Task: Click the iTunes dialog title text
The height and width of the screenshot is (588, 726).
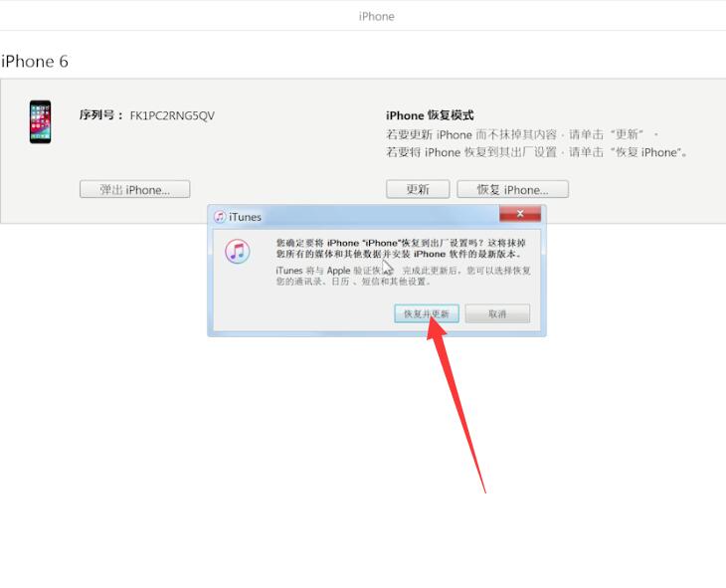Action: 245,217
